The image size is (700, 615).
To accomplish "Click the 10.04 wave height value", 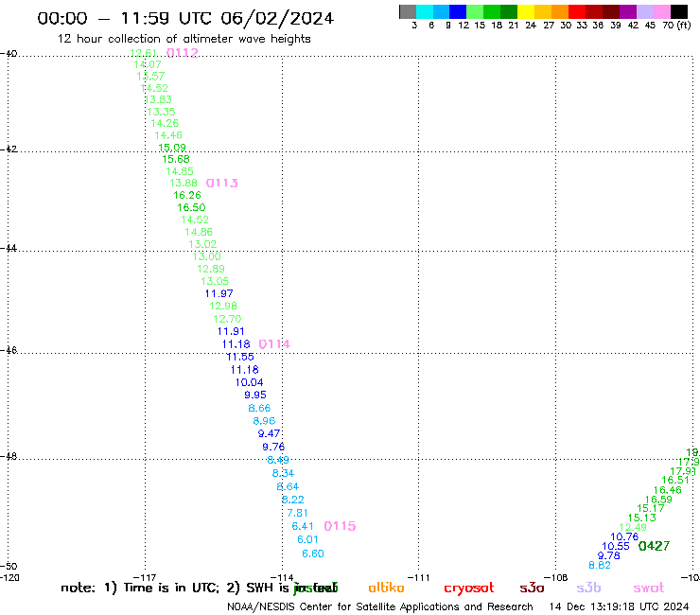I will click(249, 382).
